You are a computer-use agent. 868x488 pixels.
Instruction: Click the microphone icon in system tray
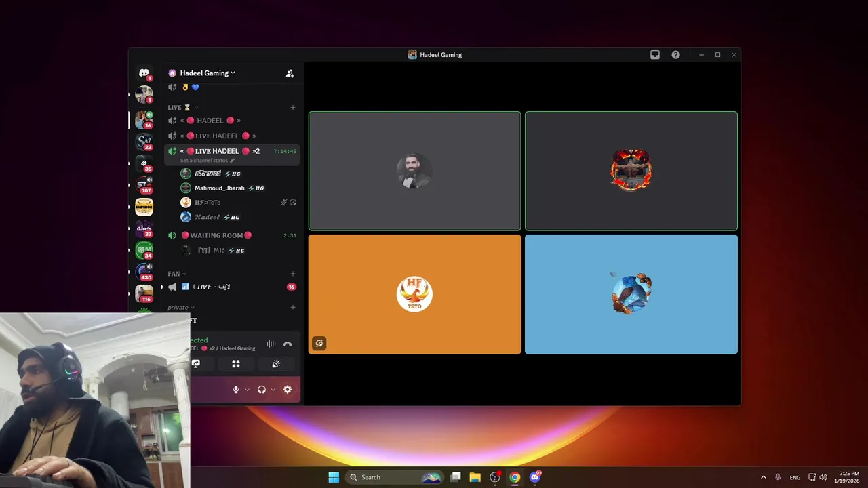tap(778, 477)
